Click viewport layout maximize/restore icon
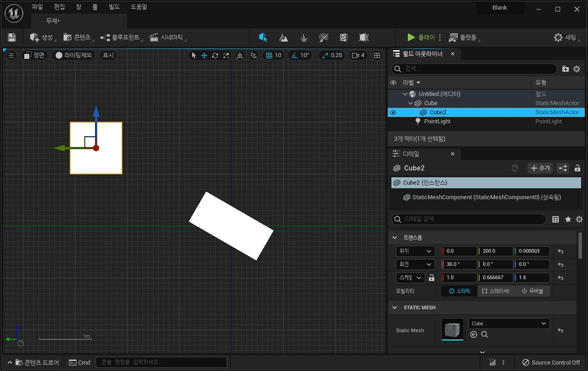 click(x=377, y=55)
